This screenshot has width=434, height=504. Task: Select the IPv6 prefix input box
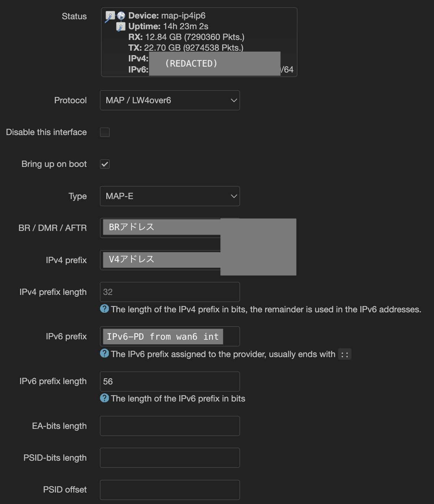170,336
